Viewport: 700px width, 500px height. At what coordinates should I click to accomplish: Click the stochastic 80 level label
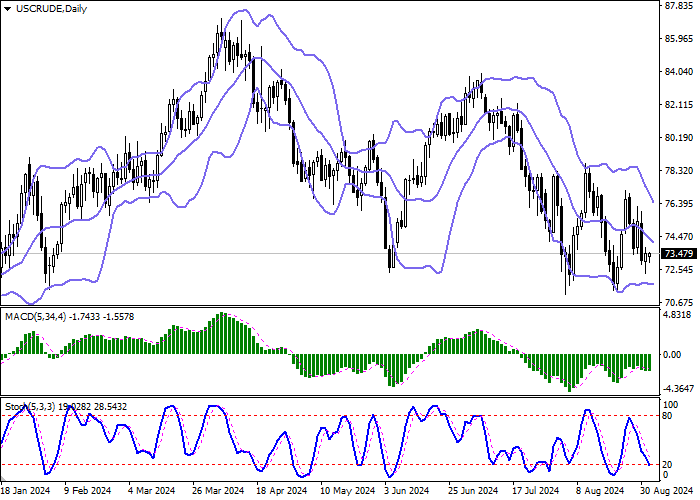[x=667, y=416]
